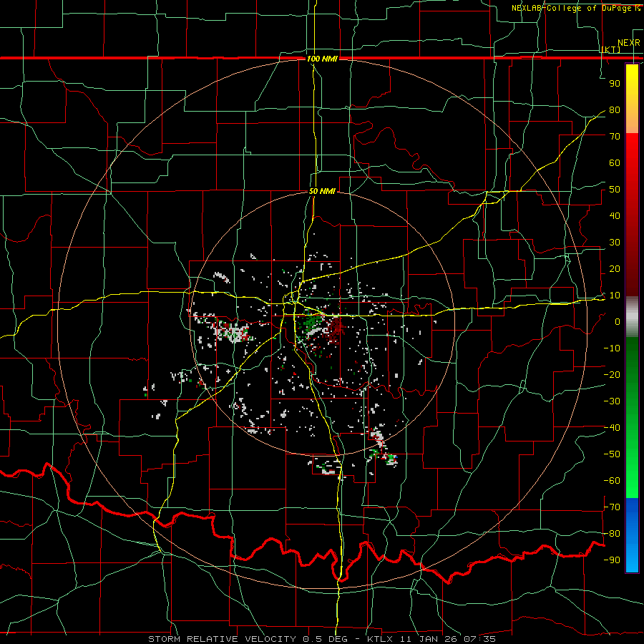Click the 50 NMI range ring label
Screen dimensions: 644x644
322,191
